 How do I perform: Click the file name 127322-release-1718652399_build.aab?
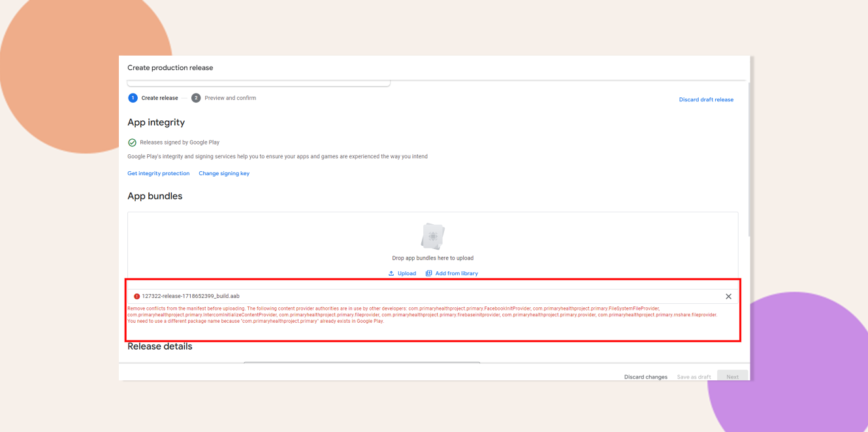point(191,296)
